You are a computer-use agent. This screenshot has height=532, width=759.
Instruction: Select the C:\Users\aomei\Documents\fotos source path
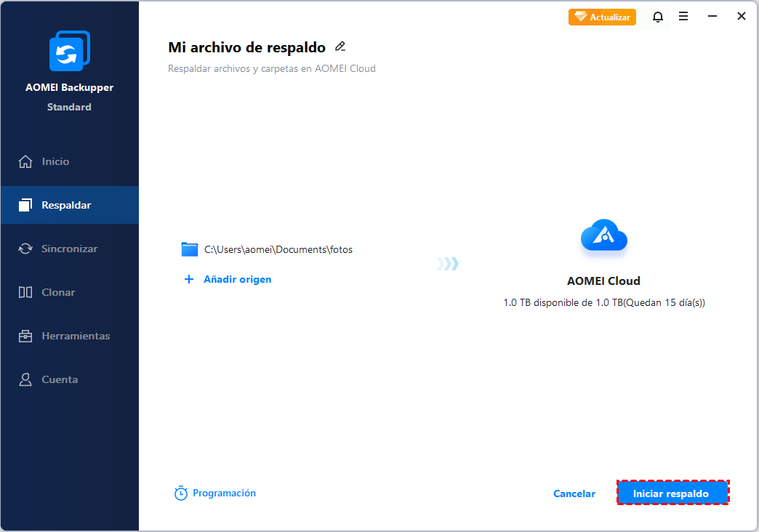(x=278, y=249)
